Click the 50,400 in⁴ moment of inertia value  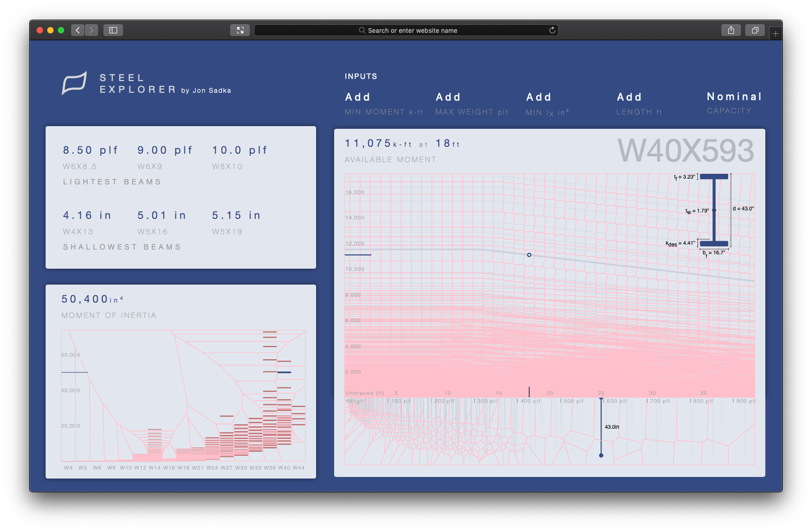[x=92, y=299]
